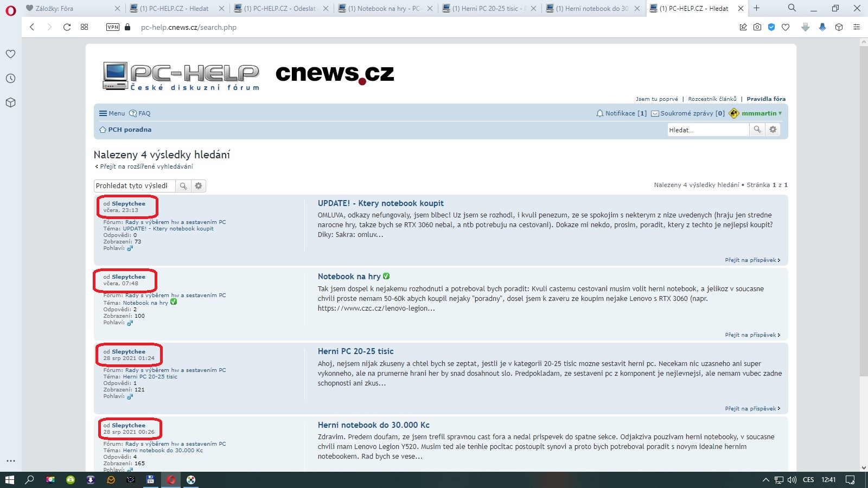Open the extensions cube icon in toolbar
Screen dimensions: 868x488
coord(839,27)
